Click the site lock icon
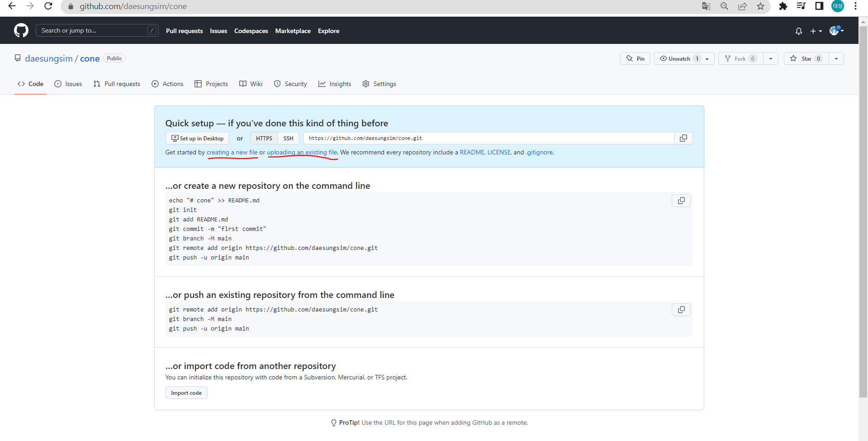 pos(71,6)
